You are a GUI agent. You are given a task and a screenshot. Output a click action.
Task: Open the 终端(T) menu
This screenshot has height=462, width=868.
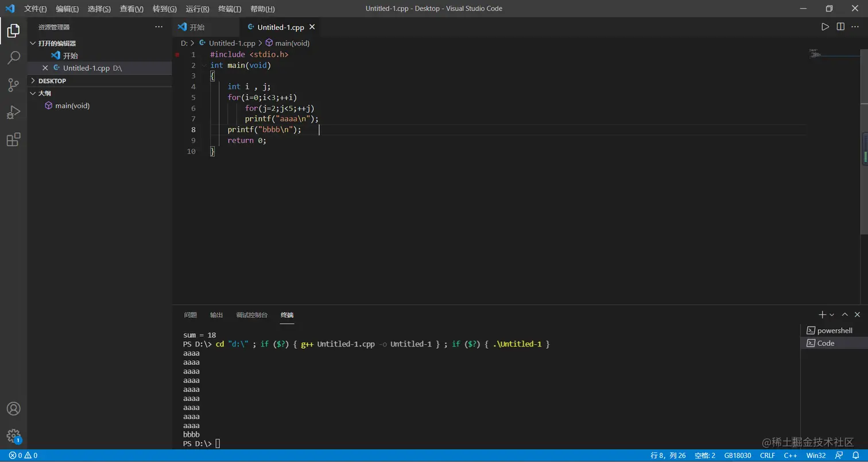[230, 9]
